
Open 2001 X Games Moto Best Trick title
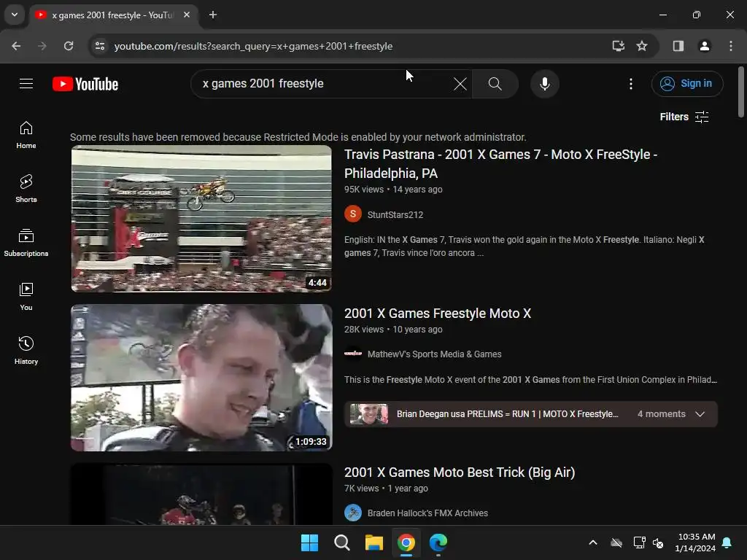pyautogui.click(x=460, y=472)
